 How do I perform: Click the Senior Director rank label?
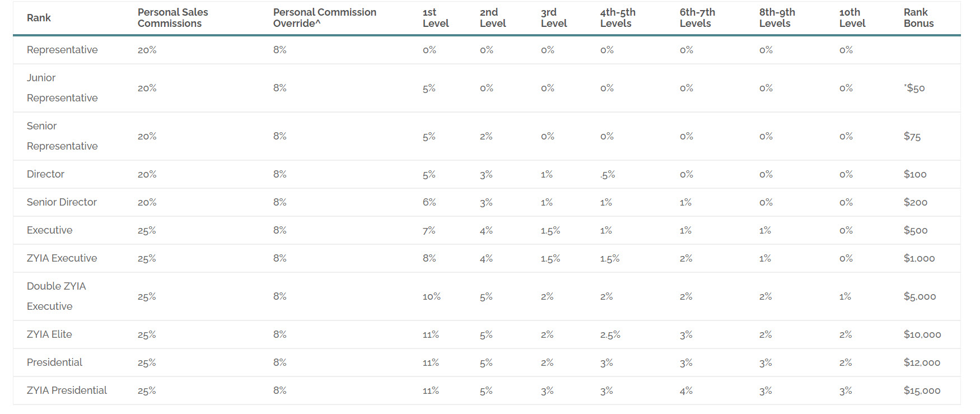pos(62,202)
